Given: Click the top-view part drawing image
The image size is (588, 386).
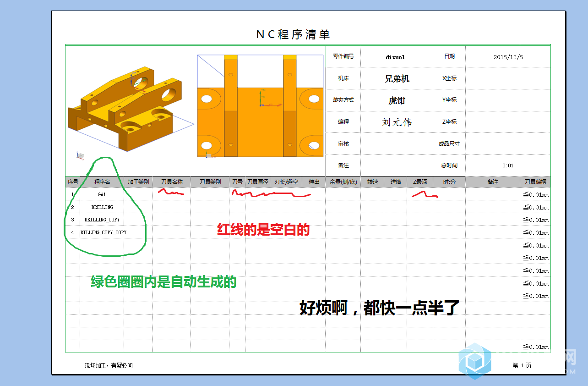Looking at the screenshot, I should 261,106.
